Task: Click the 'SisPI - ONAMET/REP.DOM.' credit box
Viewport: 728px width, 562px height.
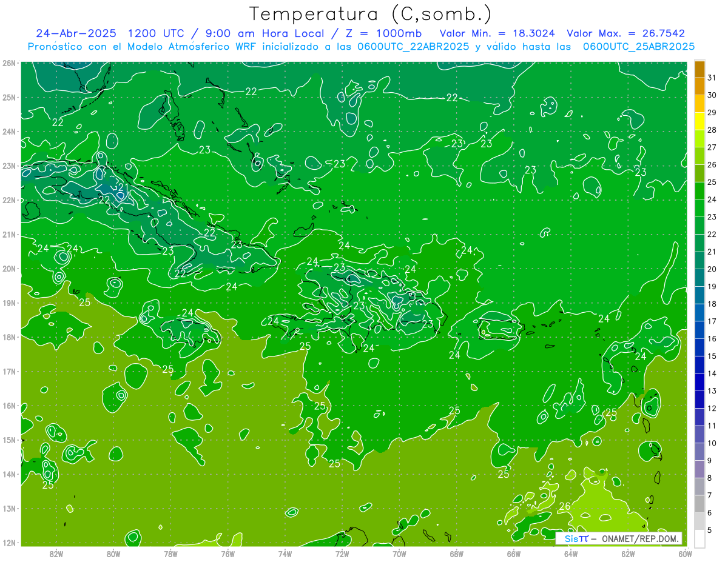Action: click(x=620, y=538)
